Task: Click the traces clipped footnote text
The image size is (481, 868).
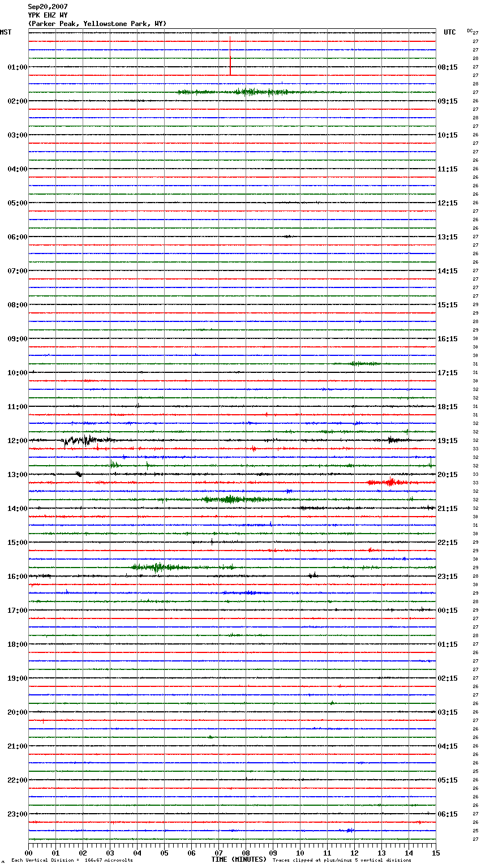Action: click(x=342, y=861)
